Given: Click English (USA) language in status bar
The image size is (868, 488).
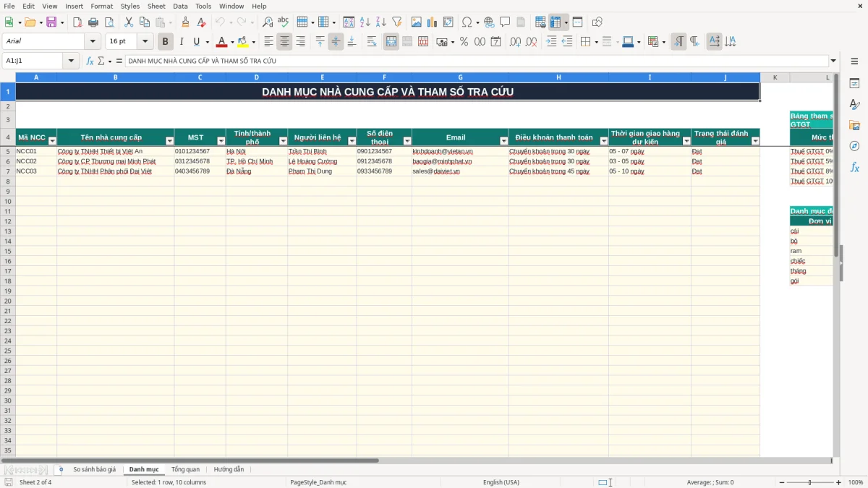Looking at the screenshot, I should coord(501,482).
